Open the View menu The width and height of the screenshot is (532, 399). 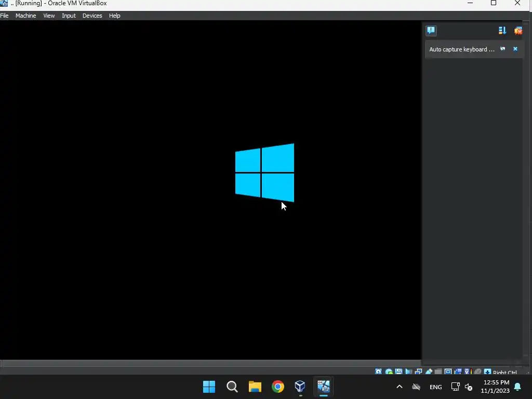(49, 16)
